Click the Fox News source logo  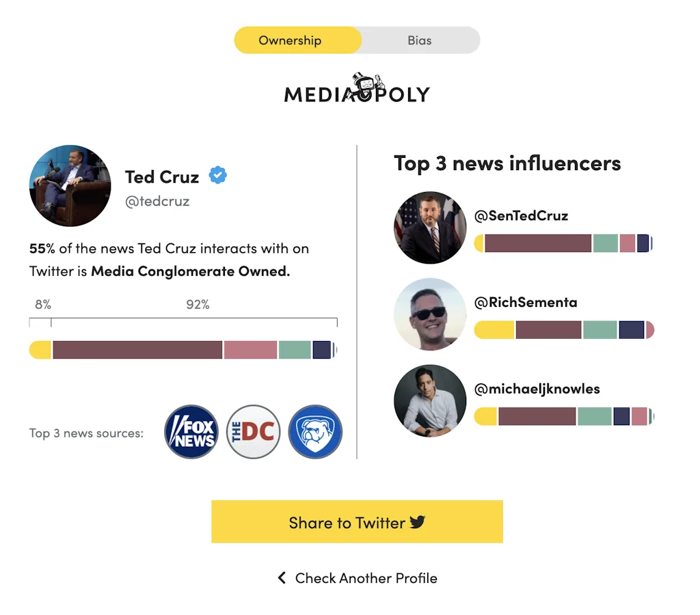191,432
